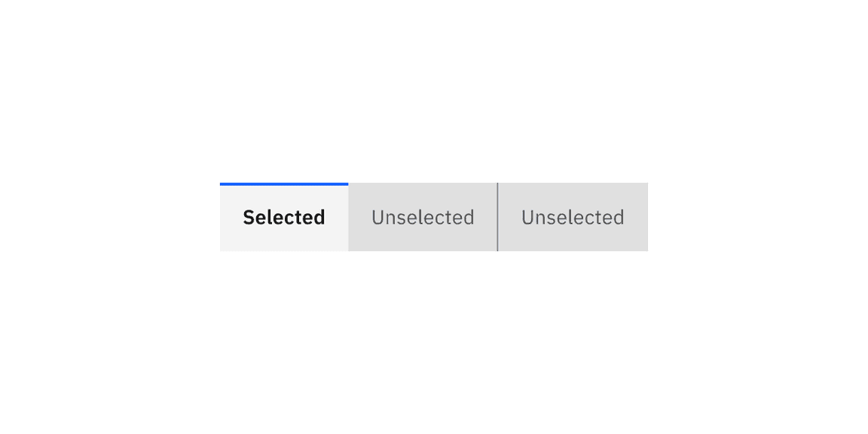Select the first tab in the tab bar
Image resolution: width=868 pixels, height=434 pixels.
pyautogui.click(x=284, y=217)
